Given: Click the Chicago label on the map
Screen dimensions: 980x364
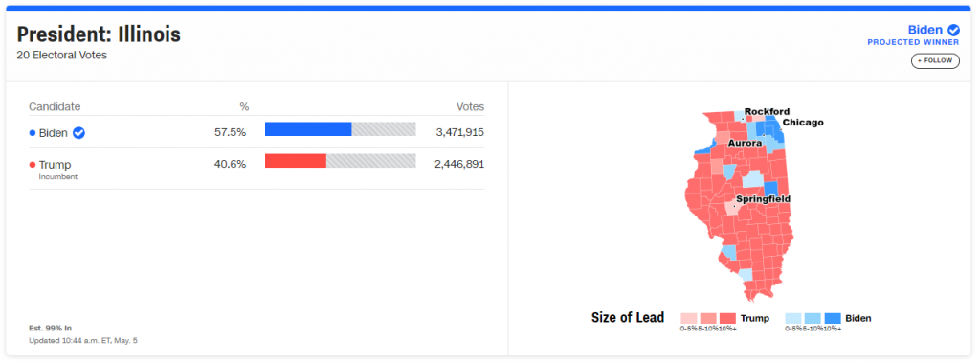Looking at the screenshot, I should [803, 122].
